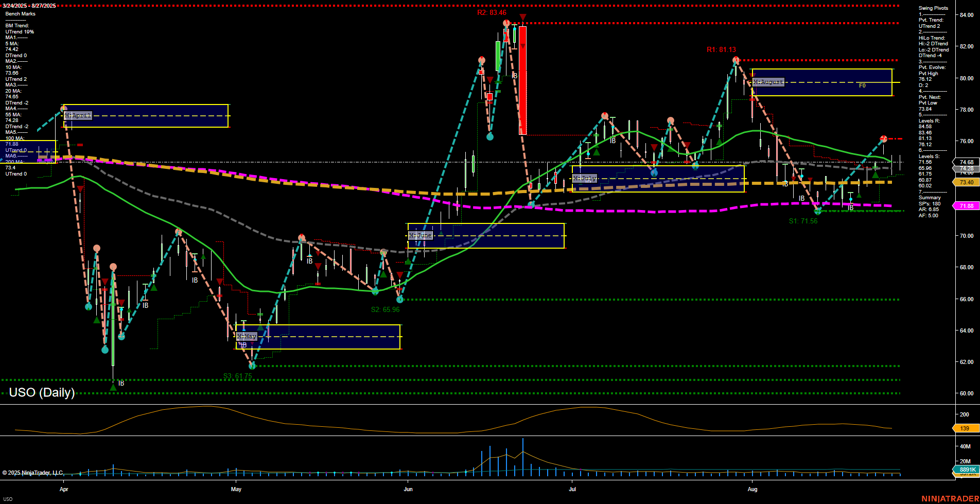Click the 20 MA value 74.65
The height and width of the screenshot is (504, 980).
(x=12, y=97)
